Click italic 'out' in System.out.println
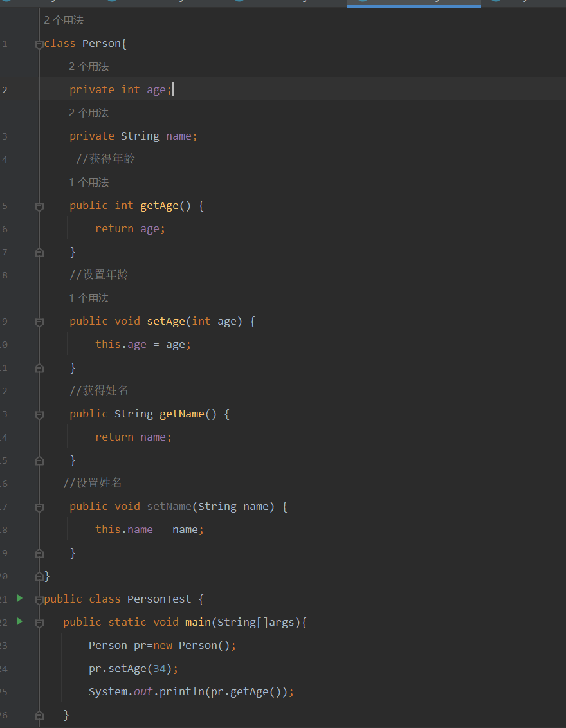The height and width of the screenshot is (728, 566). tap(143, 692)
